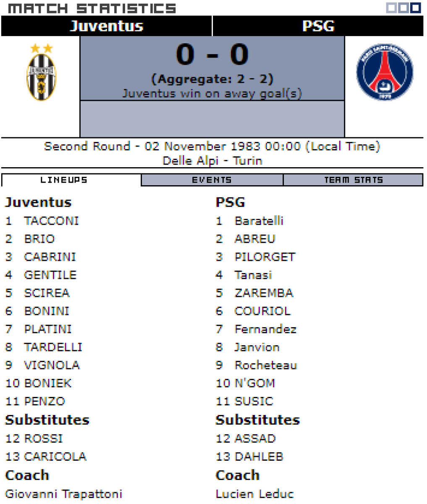Click the Juventus team name header
The image size is (427, 504).
(x=107, y=26)
